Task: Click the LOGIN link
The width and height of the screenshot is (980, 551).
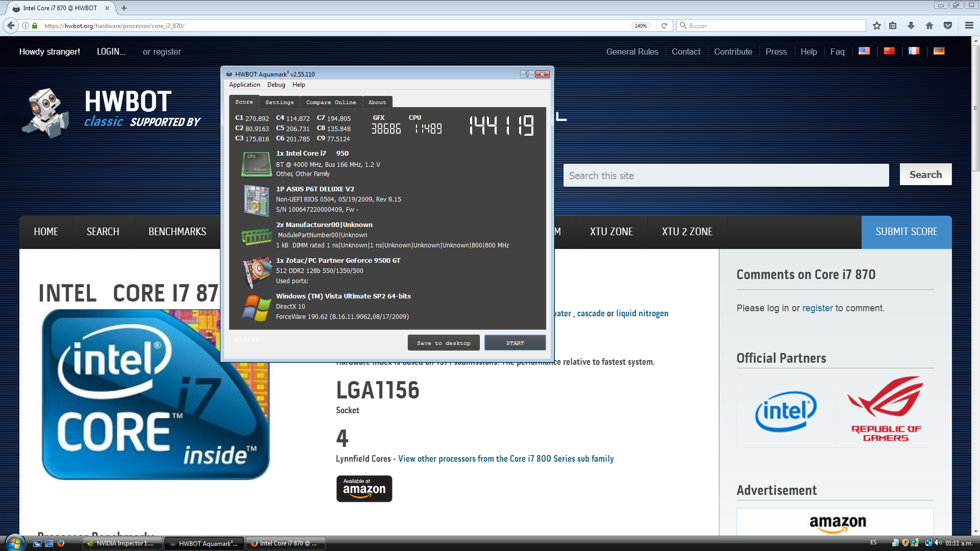Action: click(x=111, y=52)
